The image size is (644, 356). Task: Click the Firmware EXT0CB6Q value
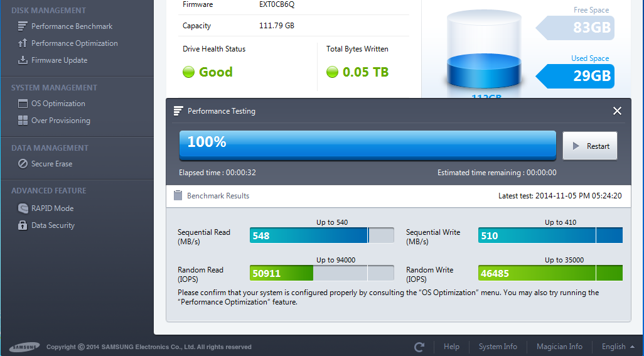coord(276,4)
